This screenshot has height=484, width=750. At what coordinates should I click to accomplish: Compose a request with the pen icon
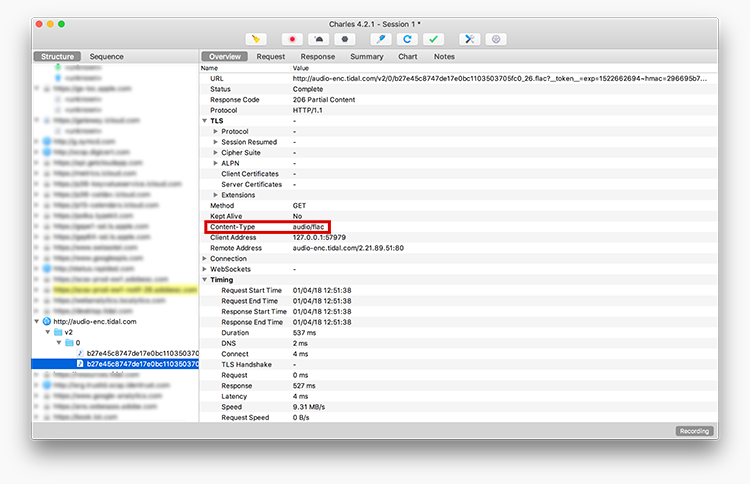381,39
